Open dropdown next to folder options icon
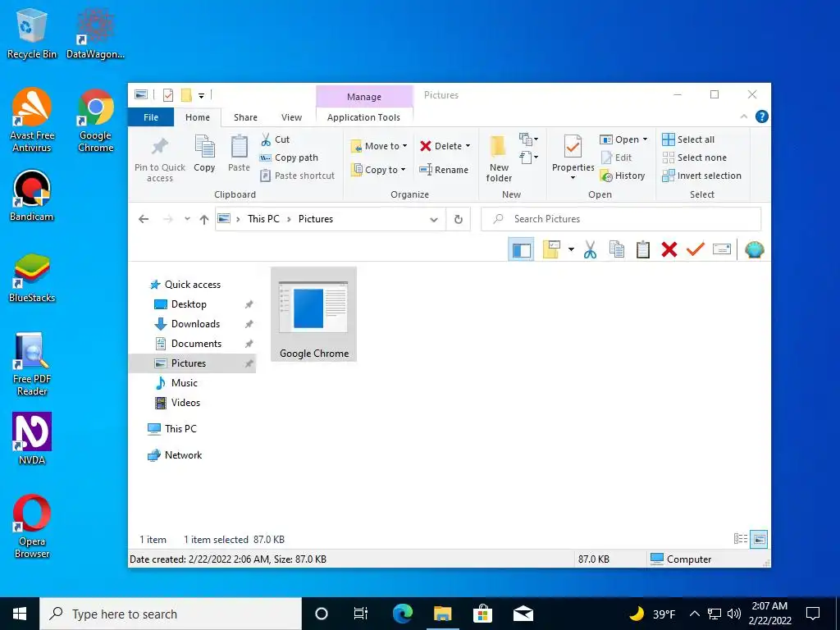This screenshot has height=630, width=840. point(571,249)
